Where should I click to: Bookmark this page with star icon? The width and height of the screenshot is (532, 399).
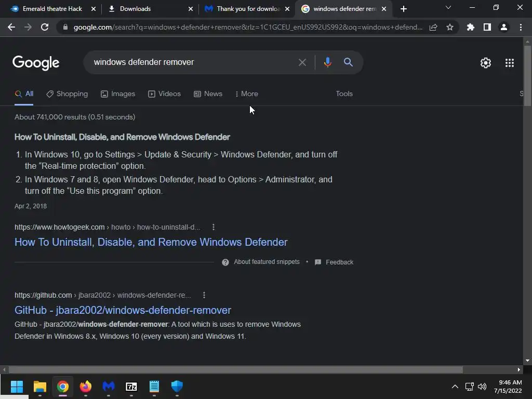coord(449,27)
